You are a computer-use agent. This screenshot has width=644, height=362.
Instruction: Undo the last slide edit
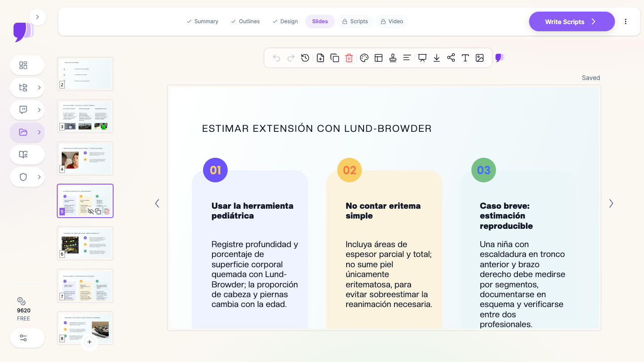click(276, 58)
